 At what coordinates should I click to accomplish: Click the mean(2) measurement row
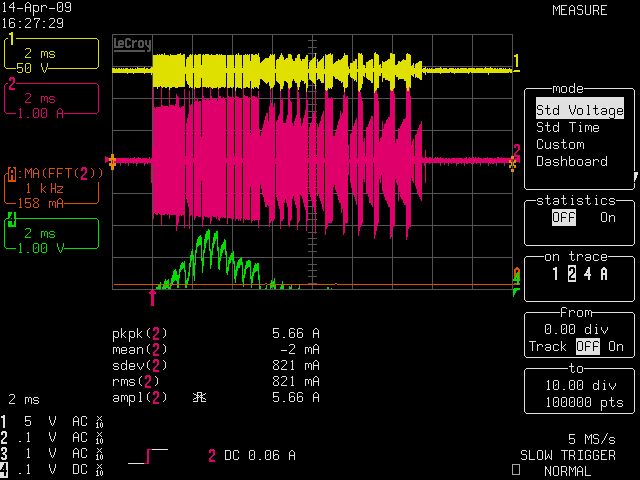coord(216,349)
